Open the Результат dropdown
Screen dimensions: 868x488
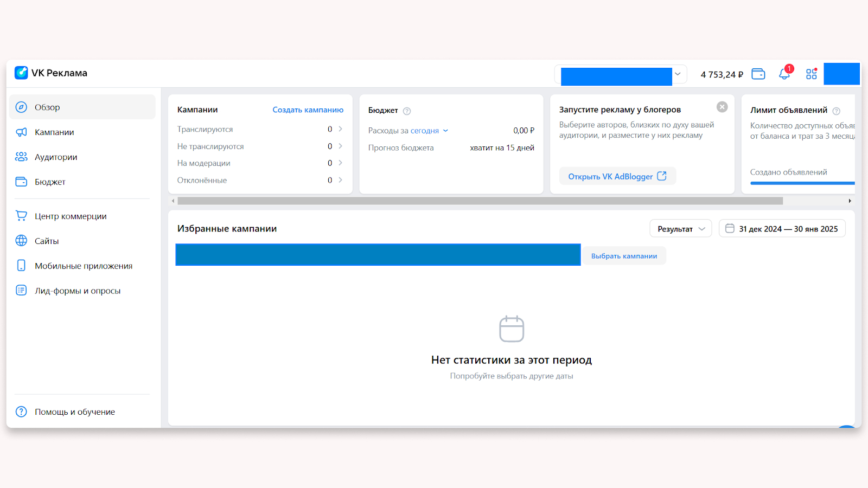tap(681, 229)
